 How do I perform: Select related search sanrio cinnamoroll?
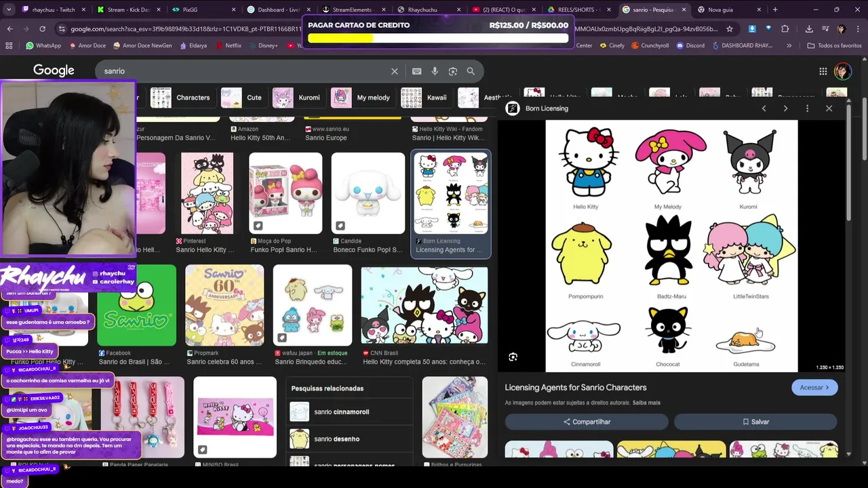[349, 411]
